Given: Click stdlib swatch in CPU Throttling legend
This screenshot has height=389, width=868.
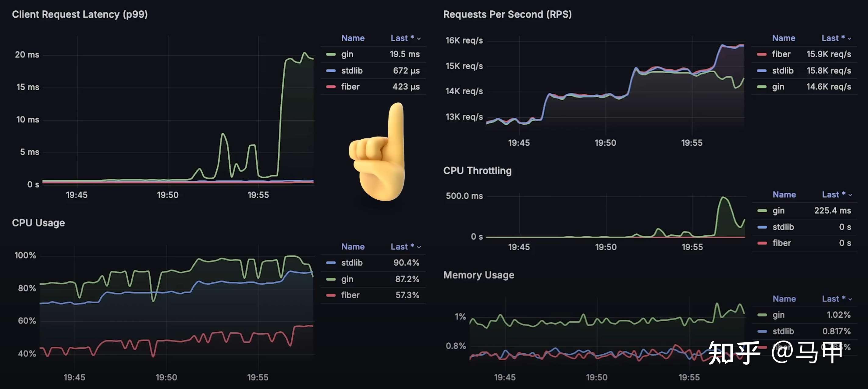Looking at the screenshot, I should coord(762,227).
